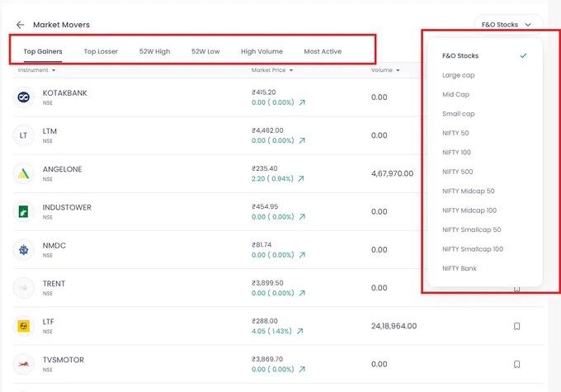The image size is (561, 392).
Task: Click the up-arrow trend icon for INDUSTOWER
Action: pyautogui.click(x=302, y=217)
